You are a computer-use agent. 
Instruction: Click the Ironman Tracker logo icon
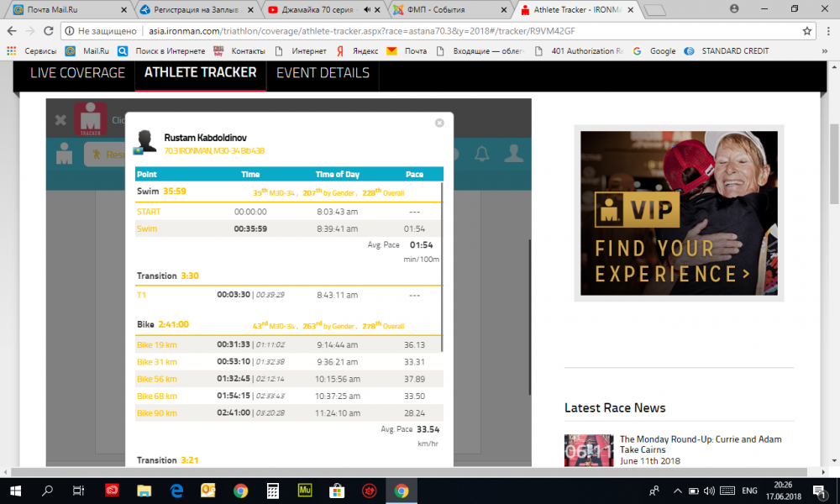click(90, 119)
